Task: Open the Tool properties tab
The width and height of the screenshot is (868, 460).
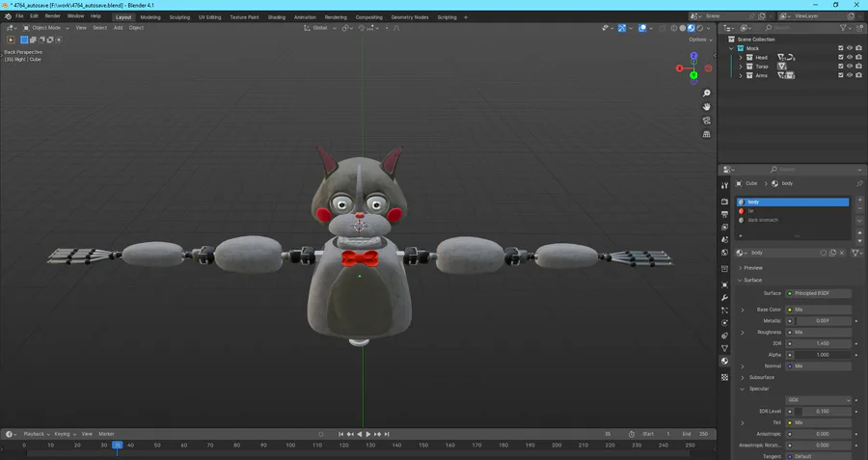Action: pyautogui.click(x=724, y=185)
